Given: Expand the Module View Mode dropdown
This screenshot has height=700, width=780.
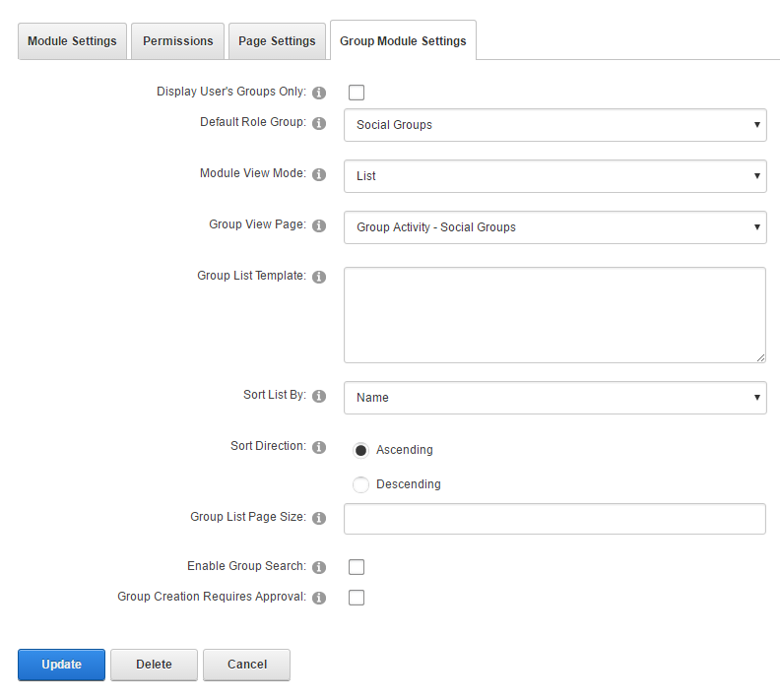Looking at the screenshot, I should [554, 176].
